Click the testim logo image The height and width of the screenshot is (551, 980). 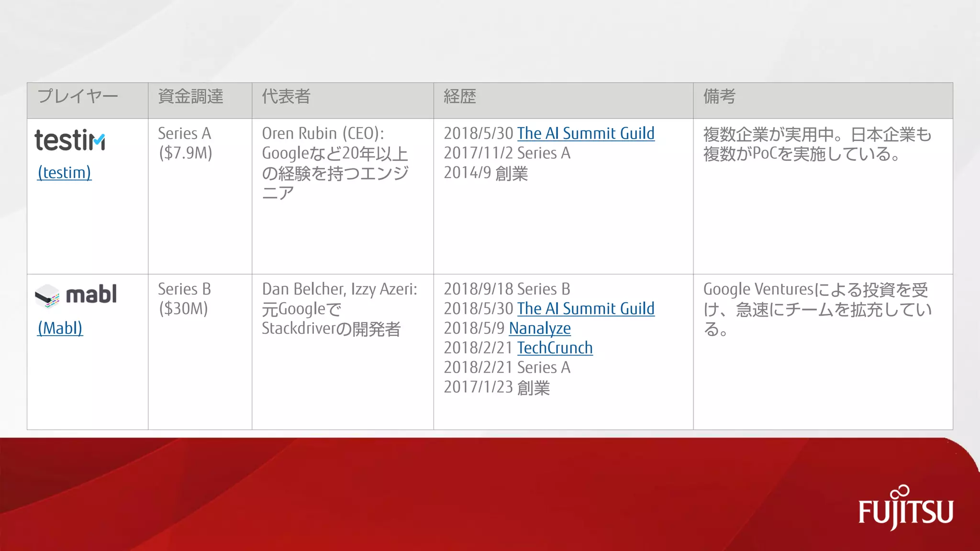[70, 140]
